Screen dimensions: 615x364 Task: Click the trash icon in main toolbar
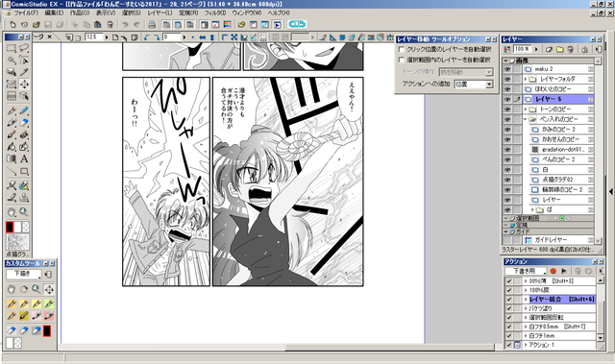[x=111, y=25]
